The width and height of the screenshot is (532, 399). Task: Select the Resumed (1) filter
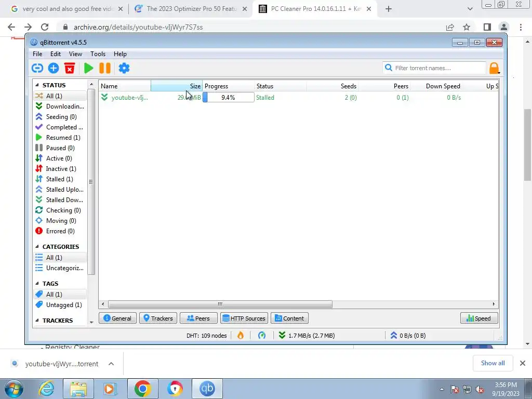pos(60,137)
